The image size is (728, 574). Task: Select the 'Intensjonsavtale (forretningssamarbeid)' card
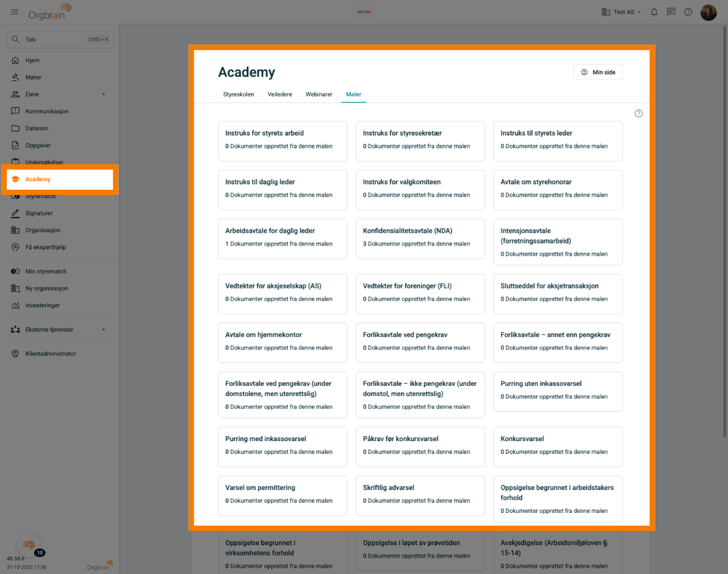(x=558, y=242)
